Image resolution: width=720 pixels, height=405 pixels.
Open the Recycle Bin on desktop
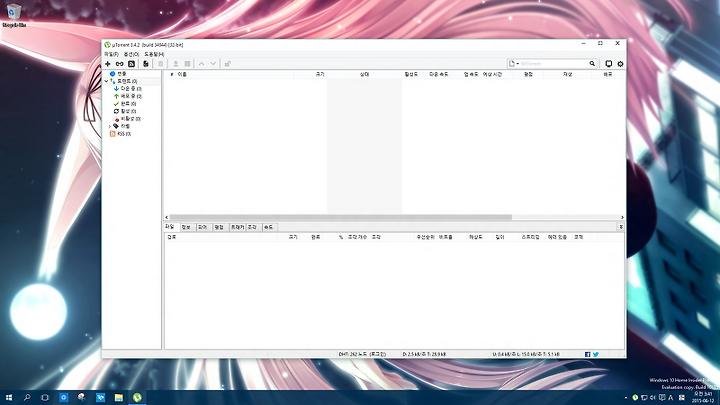pyautogui.click(x=14, y=15)
